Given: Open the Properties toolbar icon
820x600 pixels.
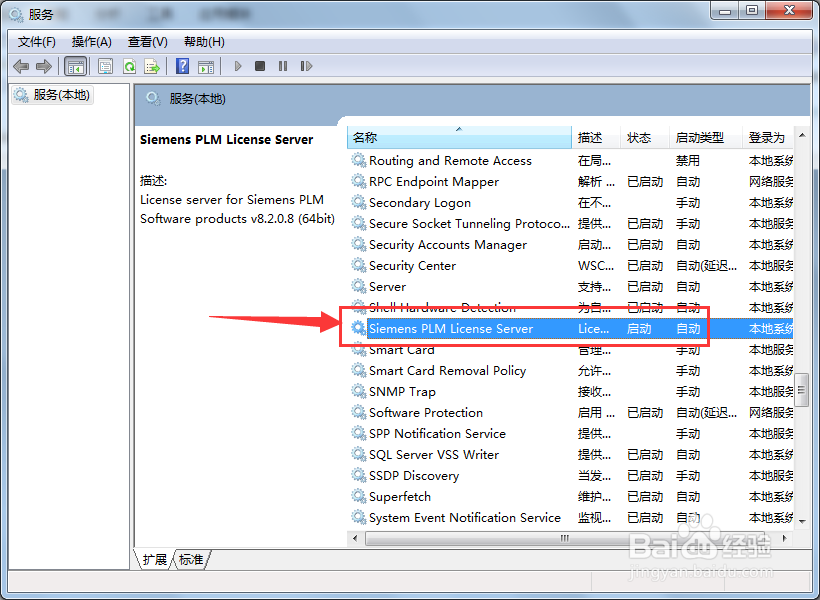Looking at the screenshot, I should click(x=106, y=66).
